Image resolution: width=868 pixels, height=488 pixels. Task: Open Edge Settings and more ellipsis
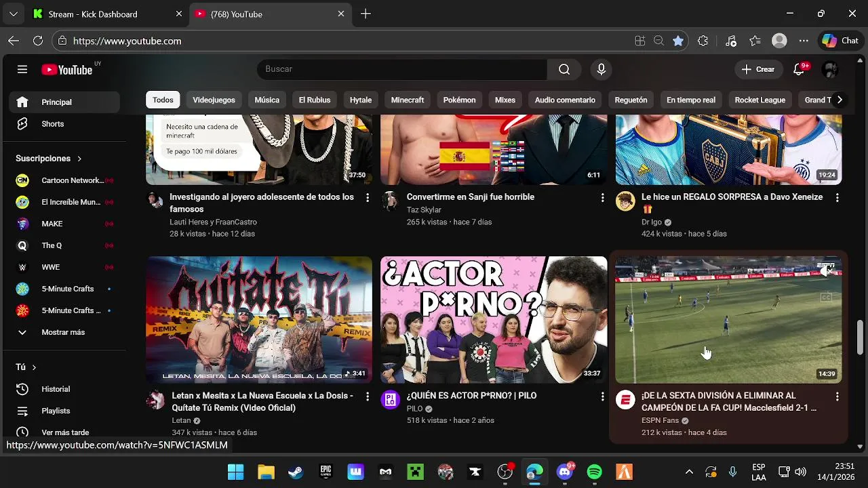pos(804,41)
